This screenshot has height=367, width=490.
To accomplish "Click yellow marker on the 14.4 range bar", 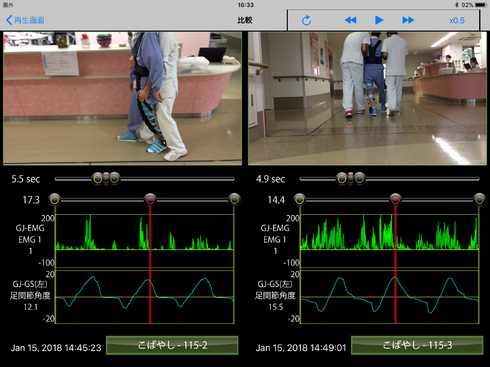I will coord(300,200).
